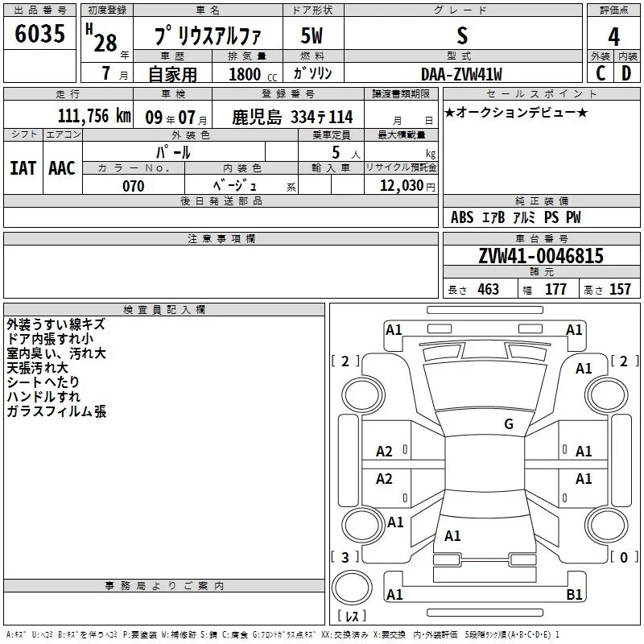Click the exterior rating "C"
644x644 pixels.
[x=601, y=73]
